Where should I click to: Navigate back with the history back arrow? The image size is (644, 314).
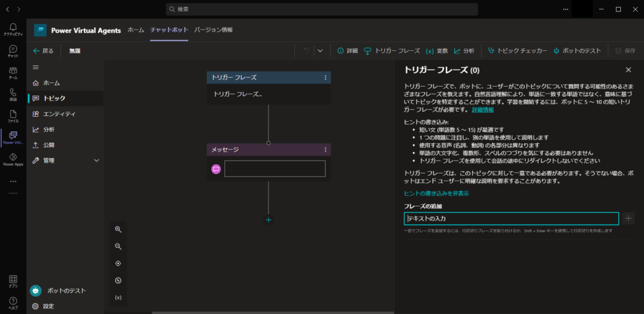click(x=8, y=9)
